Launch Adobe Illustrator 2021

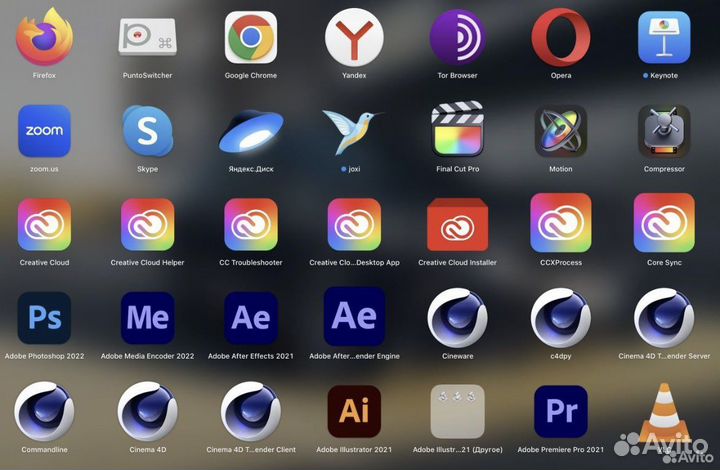coord(354,412)
